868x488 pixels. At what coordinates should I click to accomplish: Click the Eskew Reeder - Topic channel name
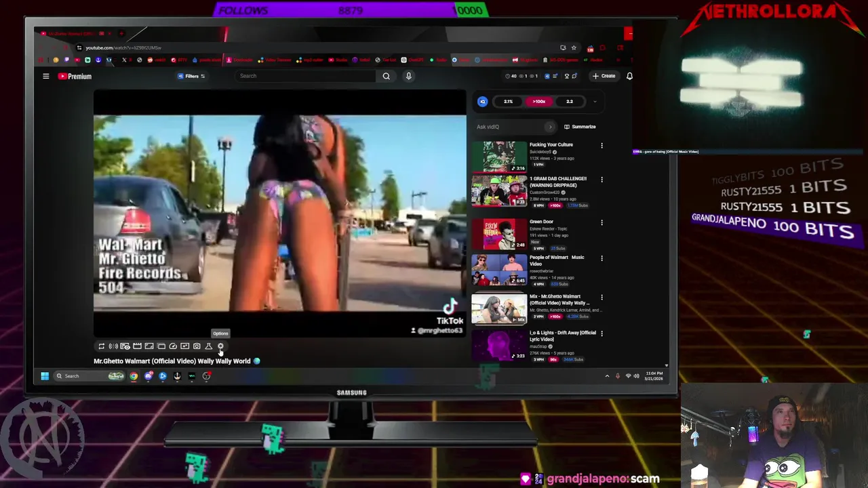click(x=549, y=229)
